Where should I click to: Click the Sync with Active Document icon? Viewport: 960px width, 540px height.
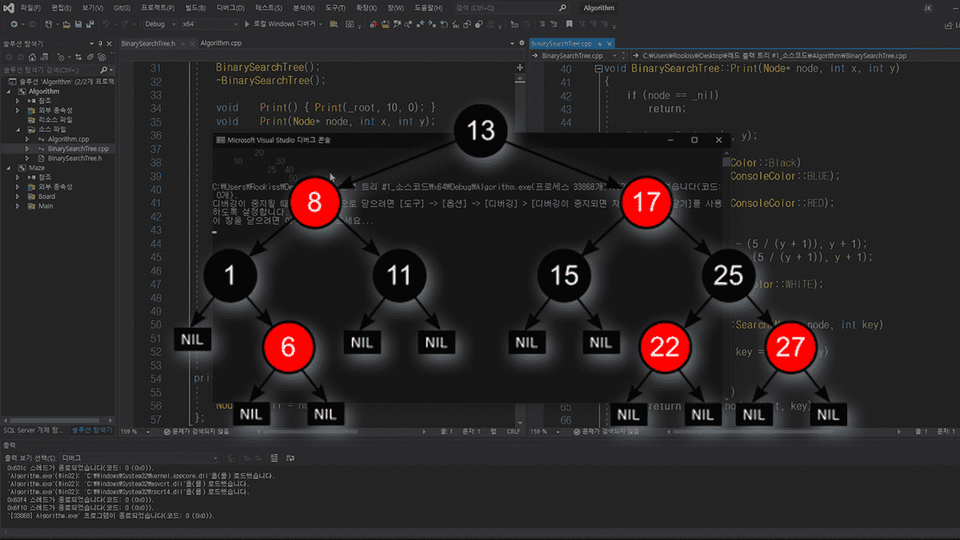click(x=78, y=57)
